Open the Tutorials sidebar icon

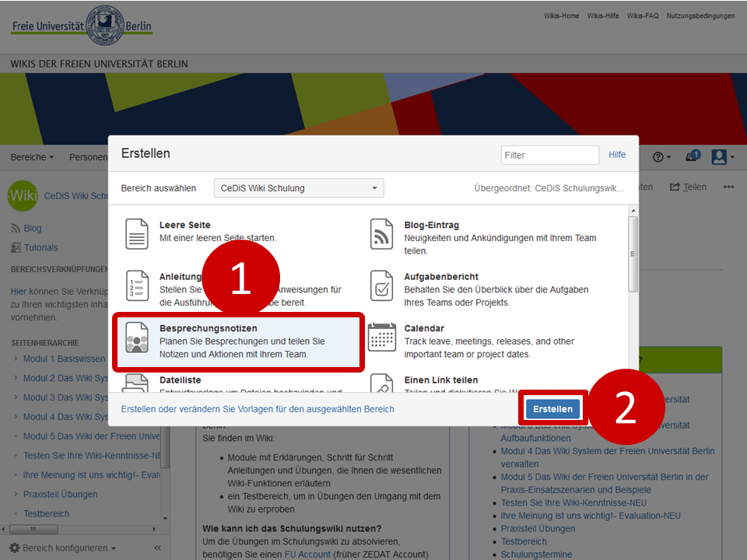16,247
